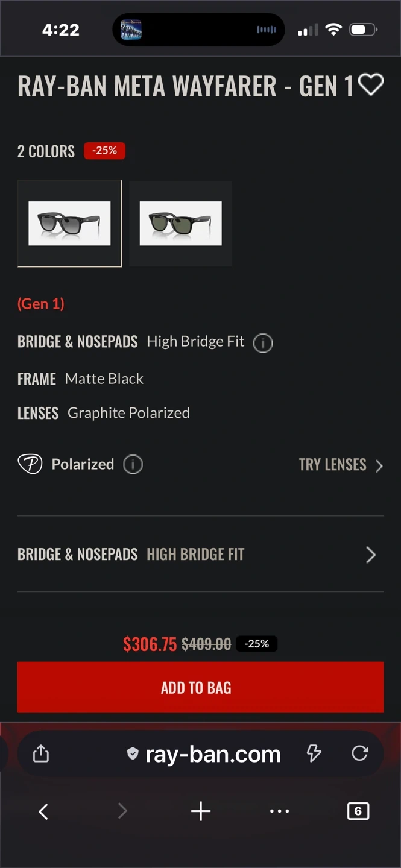This screenshot has width=401, height=868.
Task: Show the six open tabs
Action: [358, 811]
